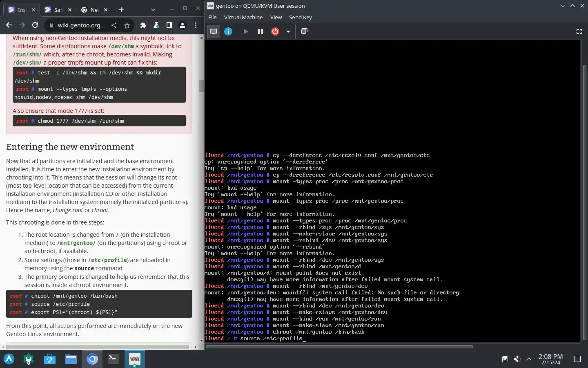Click the VM console vertical scrollbar
Screen dimensions: 588x368
(x=584, y=202)
